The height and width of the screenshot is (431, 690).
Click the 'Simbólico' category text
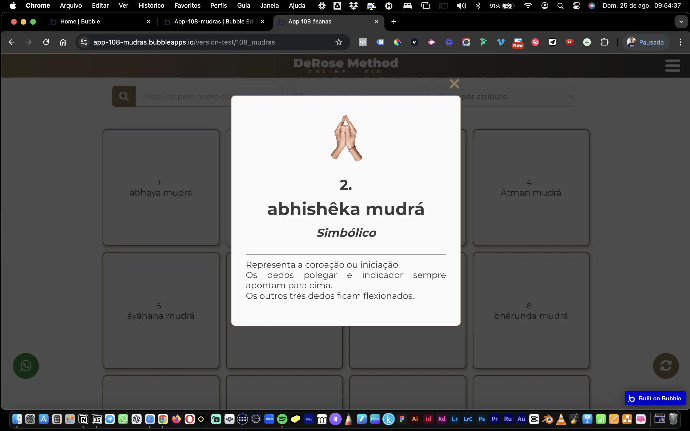[x=346, y=233]
